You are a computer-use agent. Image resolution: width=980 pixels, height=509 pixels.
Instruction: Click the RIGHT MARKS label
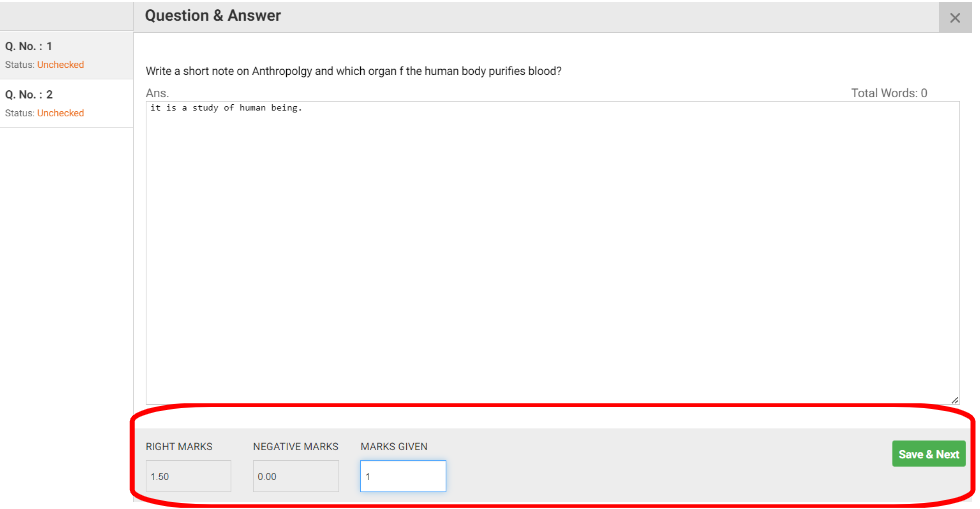pos(179,447)
